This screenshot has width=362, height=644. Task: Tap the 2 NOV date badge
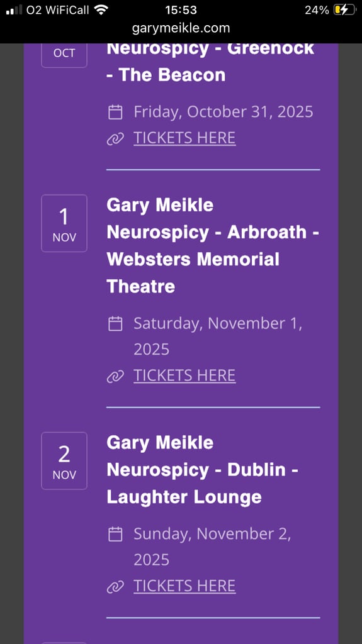click(x=64, y=460)
